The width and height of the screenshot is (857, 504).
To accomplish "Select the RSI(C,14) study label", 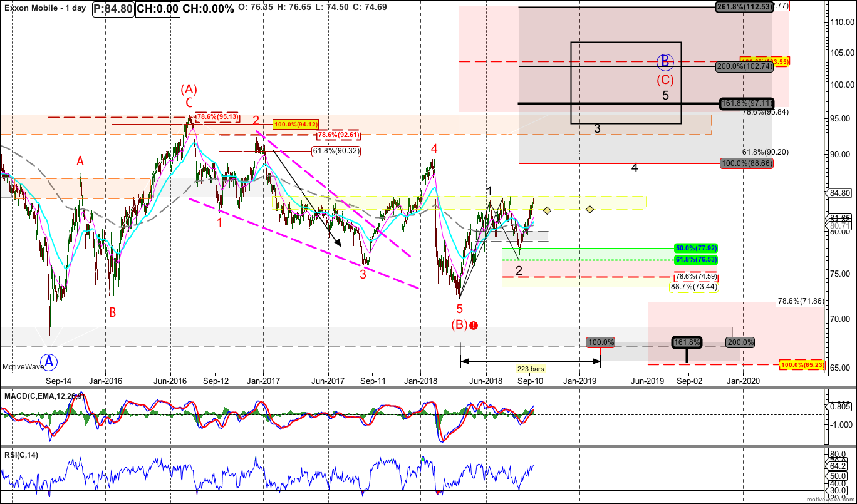I will coord(21,455).
